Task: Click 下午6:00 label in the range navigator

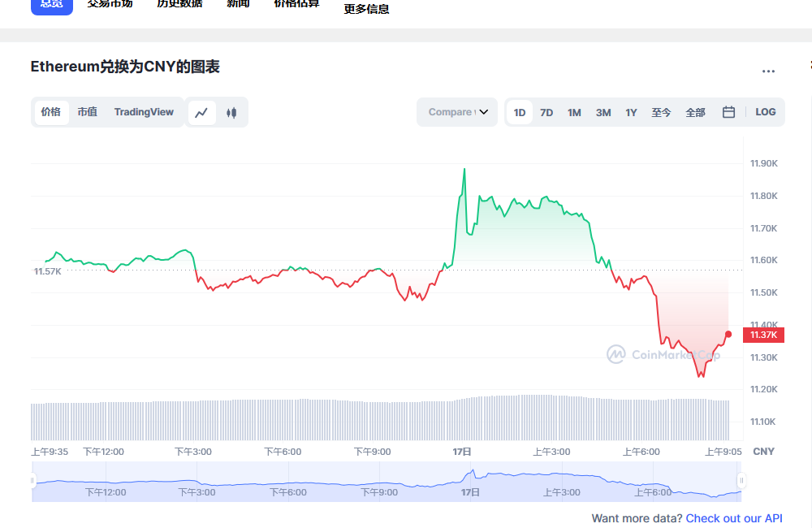Action: (x=288, y=492)
